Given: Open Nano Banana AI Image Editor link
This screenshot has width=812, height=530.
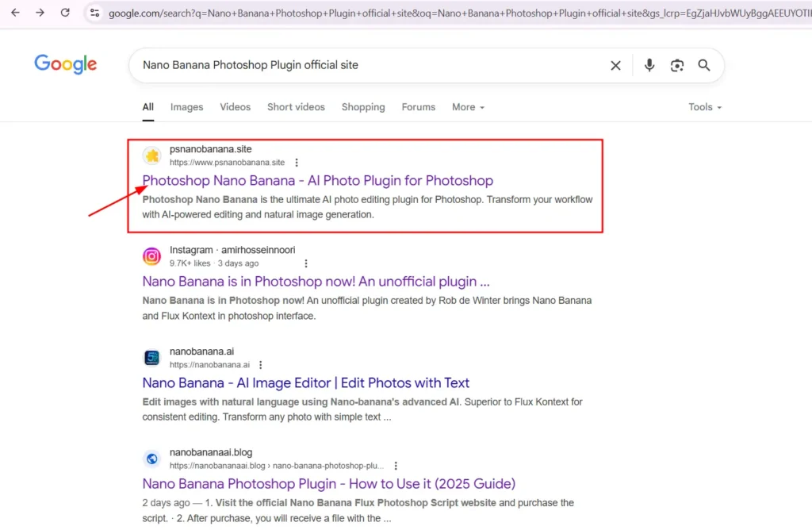Looking at the screenshot, I should point(305,382).
